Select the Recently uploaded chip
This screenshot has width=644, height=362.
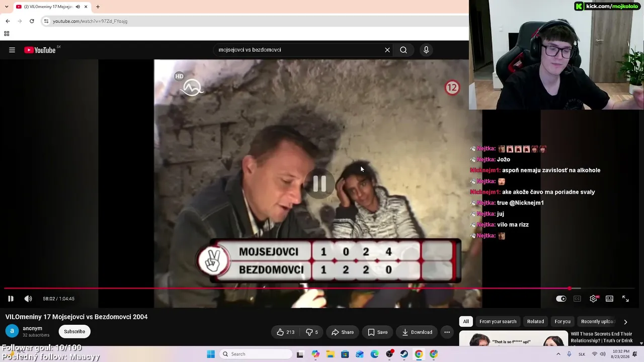click(598, 322)
